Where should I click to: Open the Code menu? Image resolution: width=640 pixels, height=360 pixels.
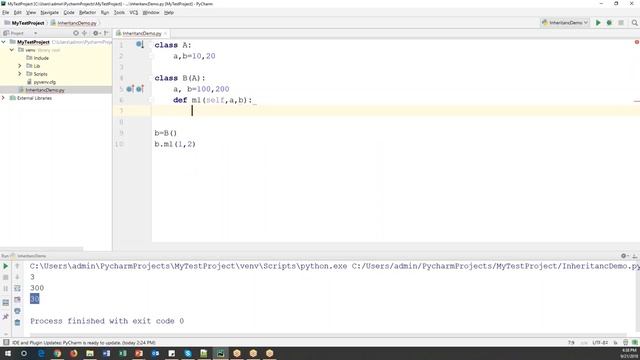pos(69,13)
